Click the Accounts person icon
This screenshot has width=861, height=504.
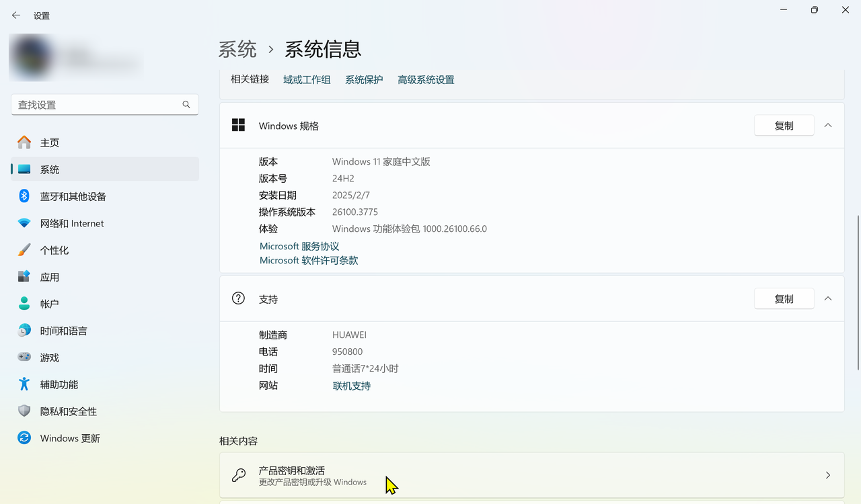(24, 304)
